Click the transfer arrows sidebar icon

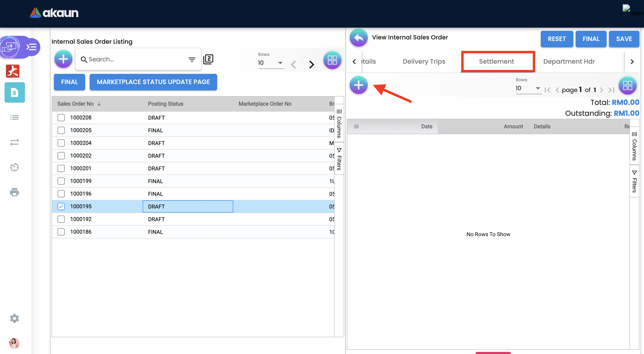point(14,142)
